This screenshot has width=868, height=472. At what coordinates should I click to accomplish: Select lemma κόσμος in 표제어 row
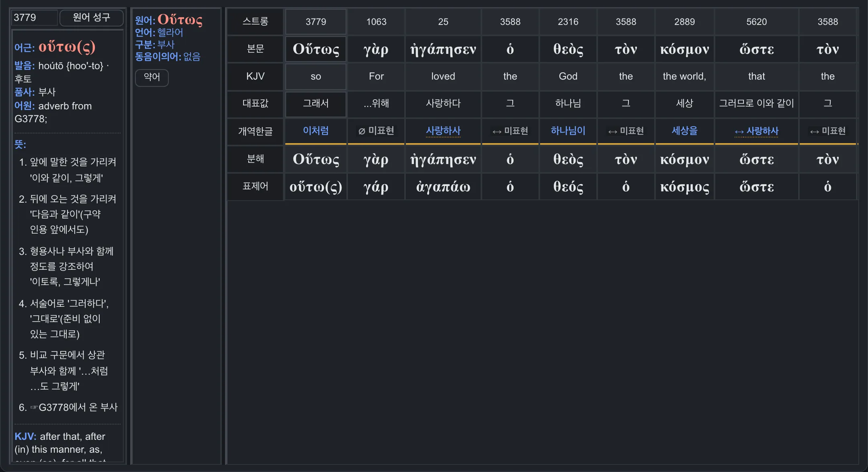[684, 187]
